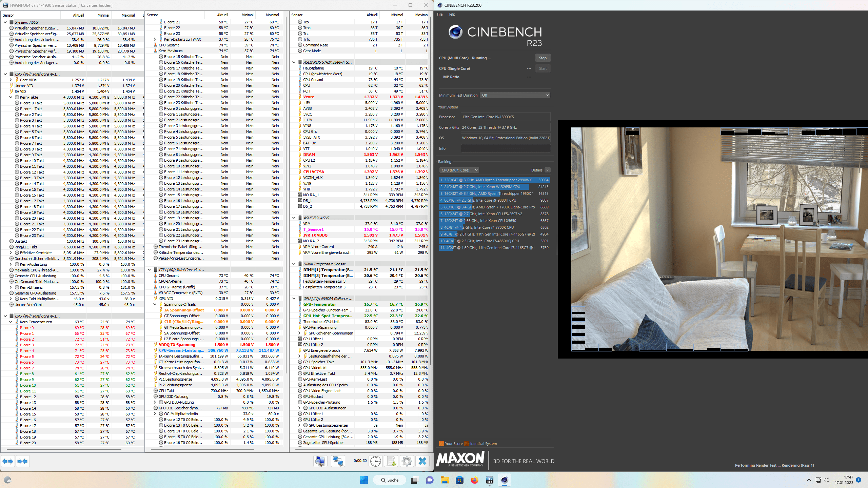Collapse the ASUS ROG STRIX Z690-A group
The height and width of the screenshot is (488, 868).
294,62
